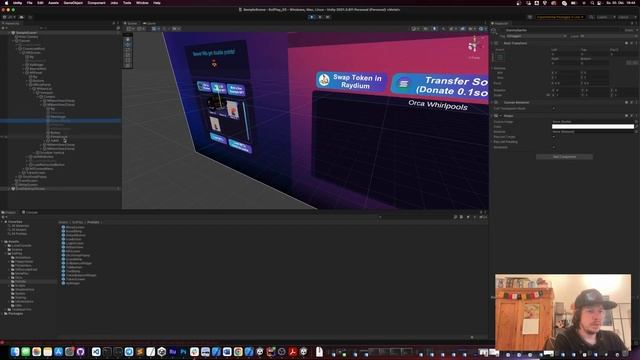Viewport: 640px width, 360px height.
Task: Open Finder from the dock
Action: pos(15,351)
